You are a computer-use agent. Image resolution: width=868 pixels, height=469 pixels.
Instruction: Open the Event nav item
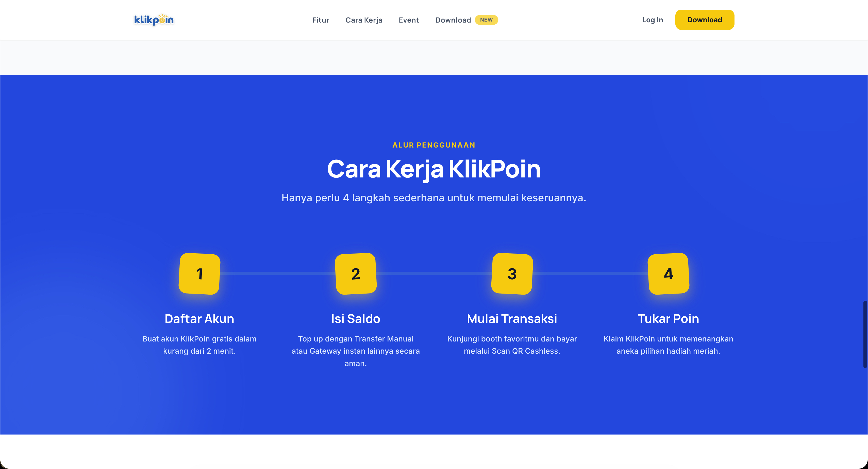coord(409,20)
